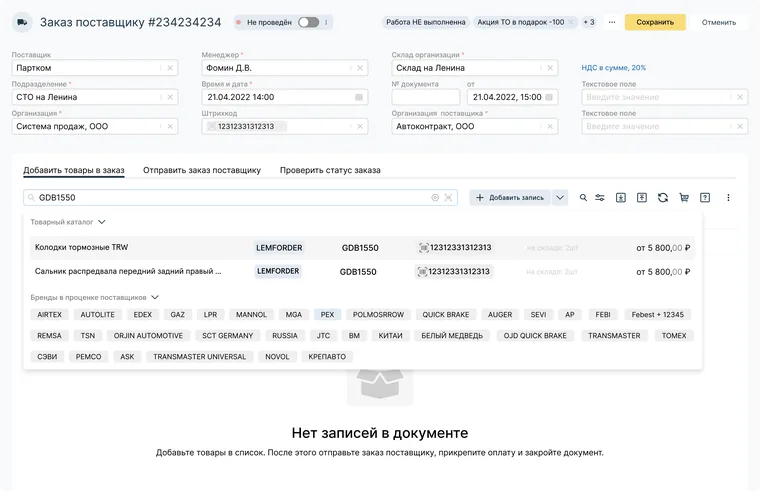The image size is (760, 491).
Task: Clear the GDB1550 search query
Action: pyautogui.click(x=435, y=197)
